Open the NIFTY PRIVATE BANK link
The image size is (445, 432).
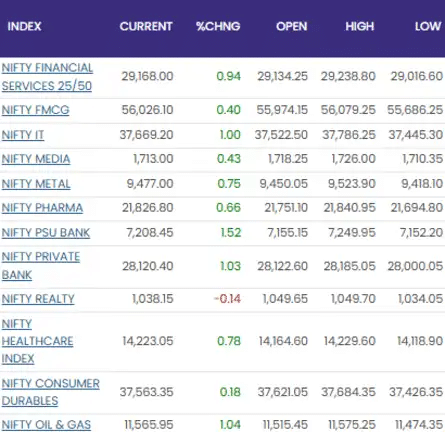click(41, 266)
